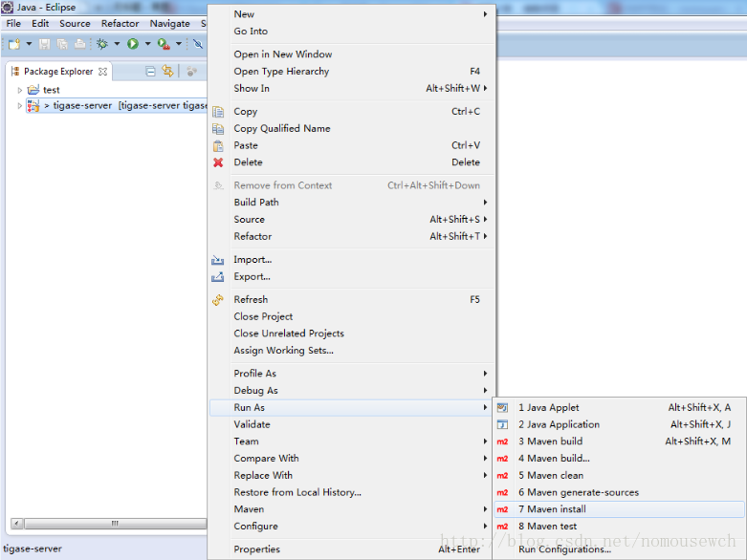Expand the Debug As submenu

(x=352, y=391)
